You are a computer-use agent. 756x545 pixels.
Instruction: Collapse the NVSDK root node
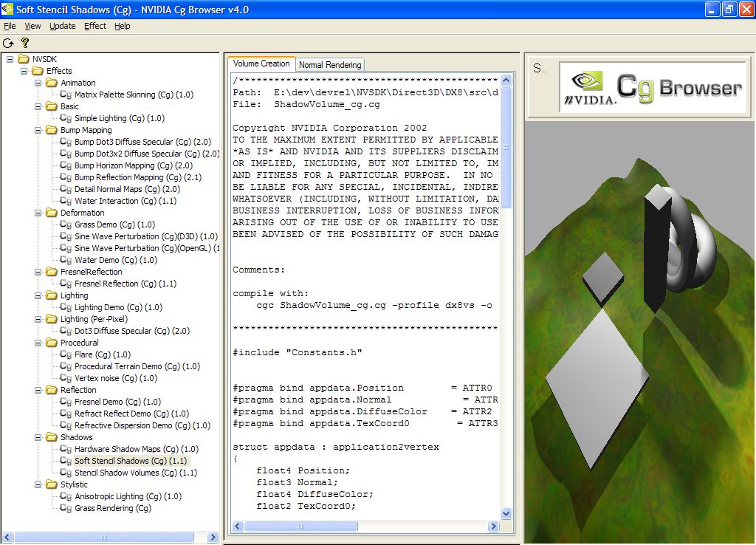(10, 59)
